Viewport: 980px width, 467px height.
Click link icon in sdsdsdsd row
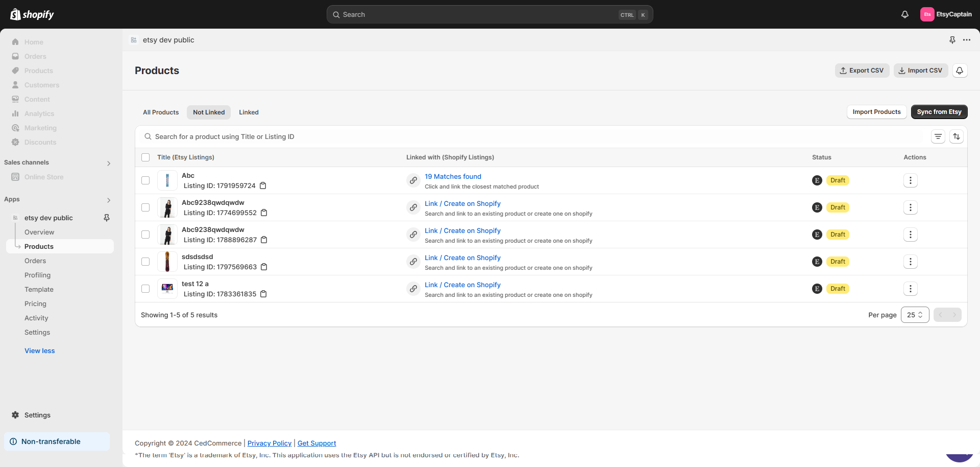pos(413,262)
